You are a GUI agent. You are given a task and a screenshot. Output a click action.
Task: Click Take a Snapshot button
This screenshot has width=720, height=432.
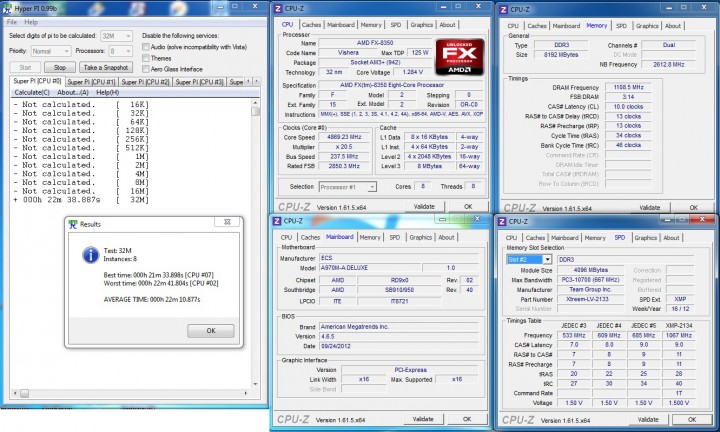pos(106,67)
